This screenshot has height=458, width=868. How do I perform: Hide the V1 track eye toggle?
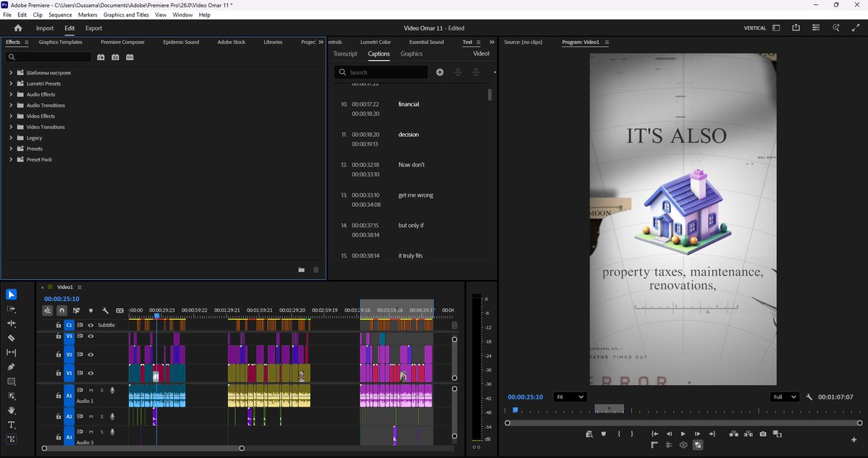90,373
